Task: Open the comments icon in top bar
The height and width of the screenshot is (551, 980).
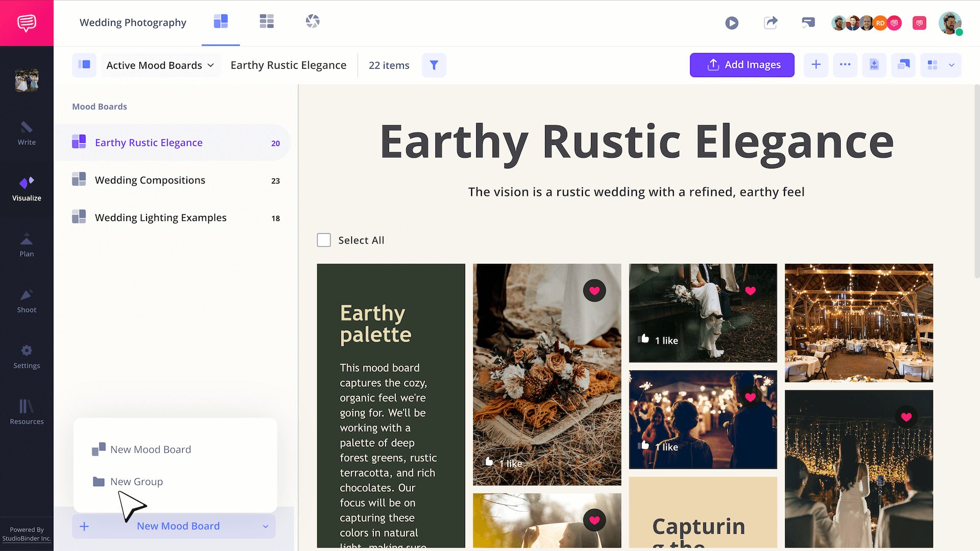Action: tap(808, 23)
